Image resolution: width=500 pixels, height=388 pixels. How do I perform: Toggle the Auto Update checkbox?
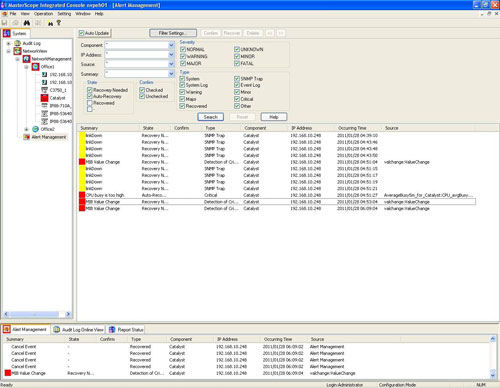[81, 33]
